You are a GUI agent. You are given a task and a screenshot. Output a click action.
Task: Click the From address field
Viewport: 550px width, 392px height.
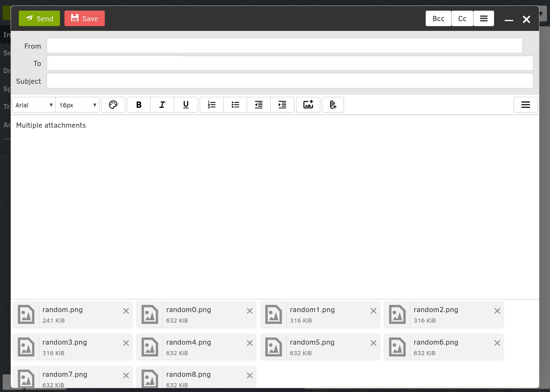coord(285,46)
